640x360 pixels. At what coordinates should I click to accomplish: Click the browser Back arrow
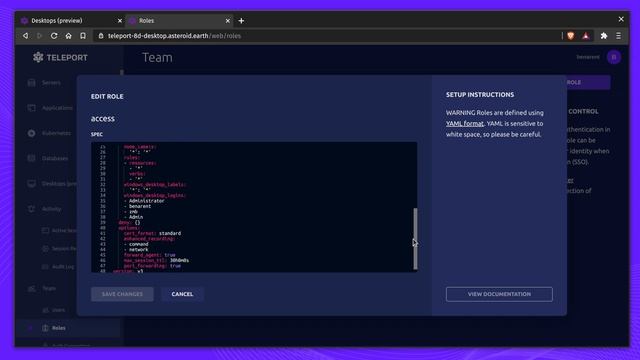point(25,36)
